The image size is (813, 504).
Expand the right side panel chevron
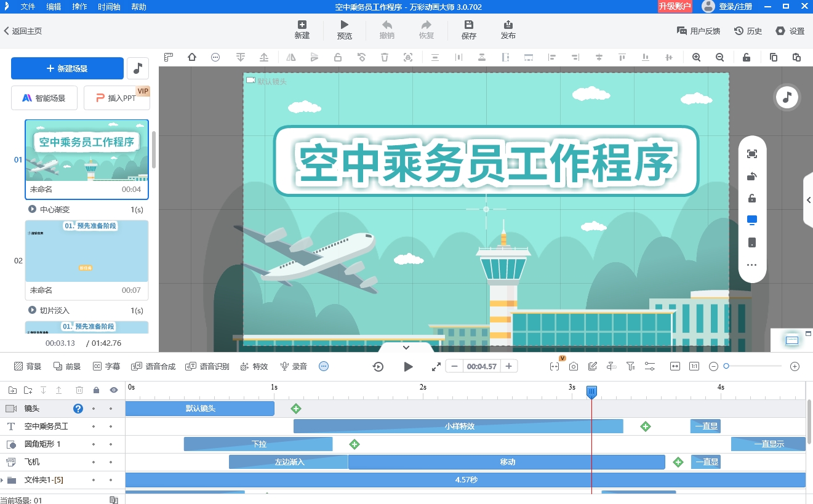coord(808,199)
